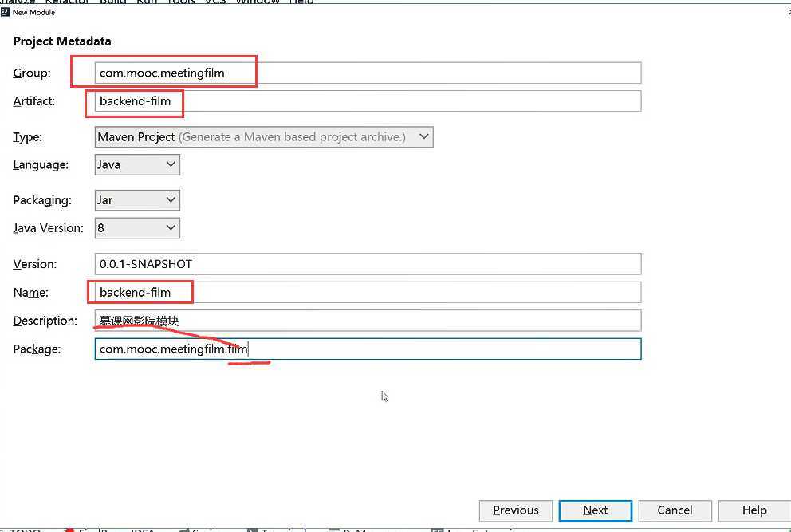Click the Artifact label

coord(33,101)
